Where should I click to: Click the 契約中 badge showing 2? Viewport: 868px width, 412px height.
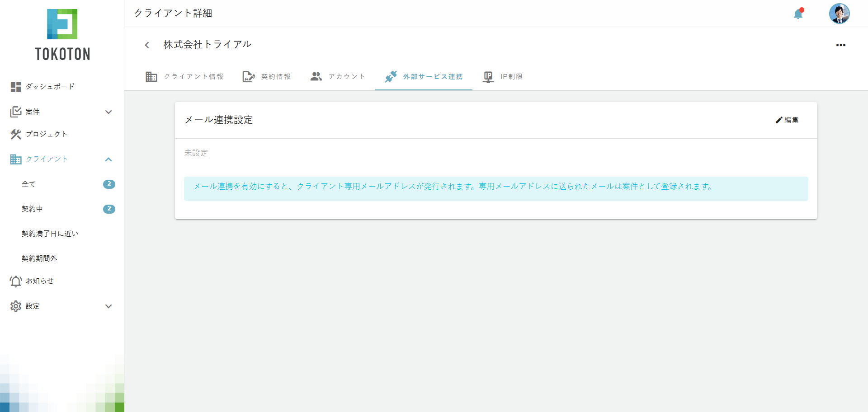point(109,209)
